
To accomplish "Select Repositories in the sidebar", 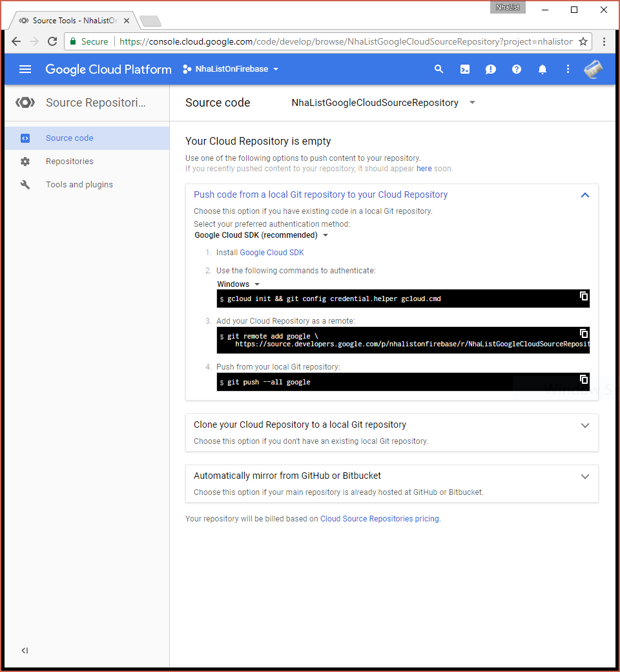I will point(87,161).
